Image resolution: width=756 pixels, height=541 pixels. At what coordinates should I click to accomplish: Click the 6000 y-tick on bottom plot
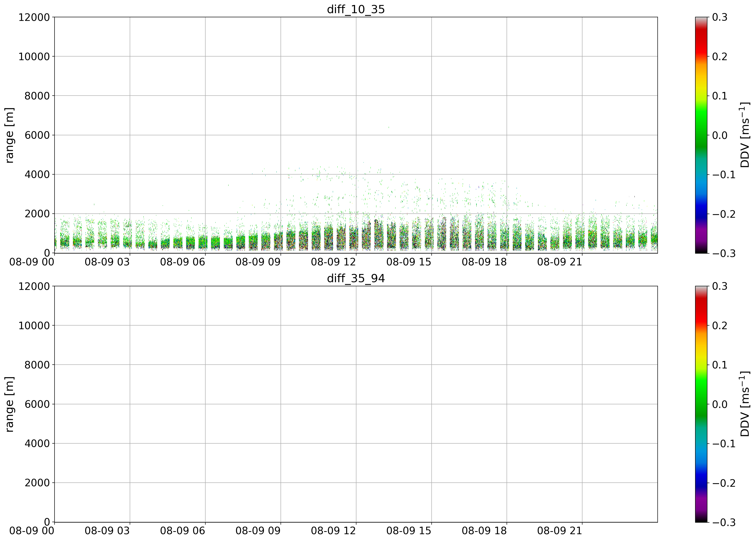37,404
